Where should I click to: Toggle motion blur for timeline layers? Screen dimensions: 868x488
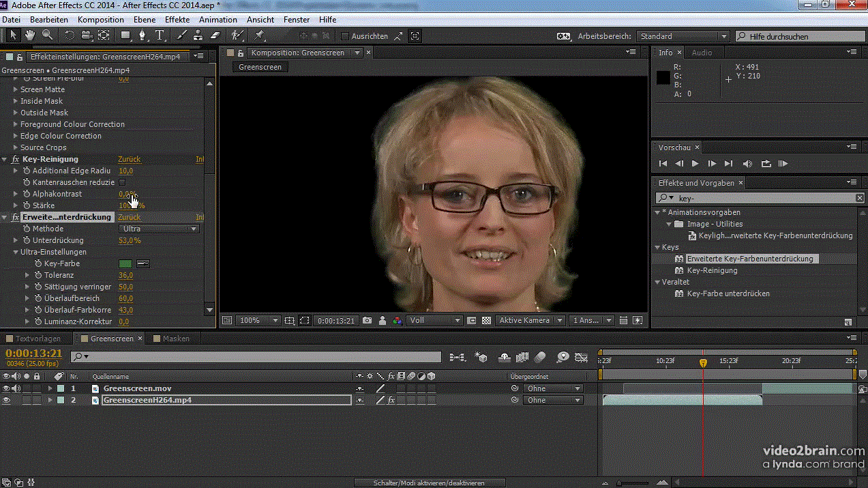(541, 356)
